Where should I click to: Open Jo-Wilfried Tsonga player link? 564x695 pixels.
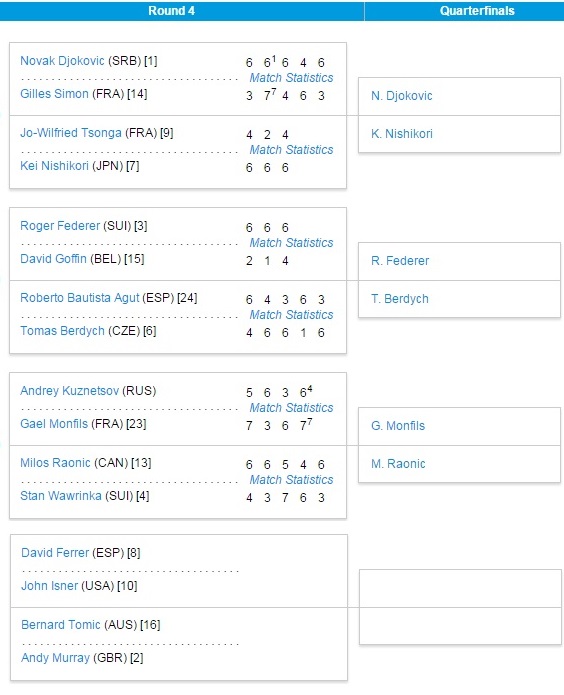coord(70,133)
